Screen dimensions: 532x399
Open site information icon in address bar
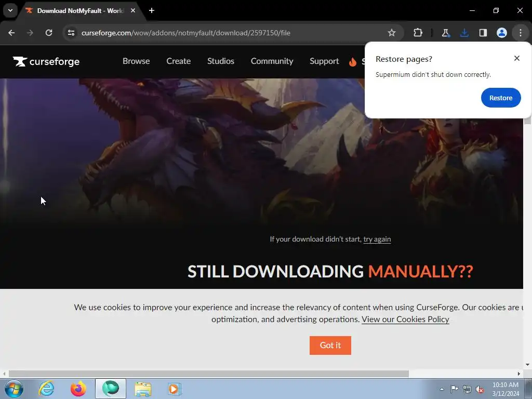pyautogui.click(x=71, y=33)
